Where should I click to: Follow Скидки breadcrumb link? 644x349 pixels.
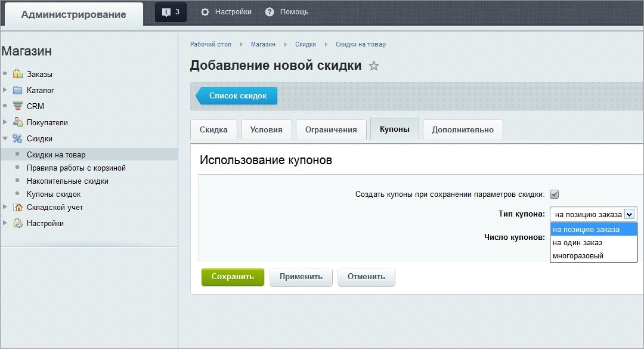point(305,44)
